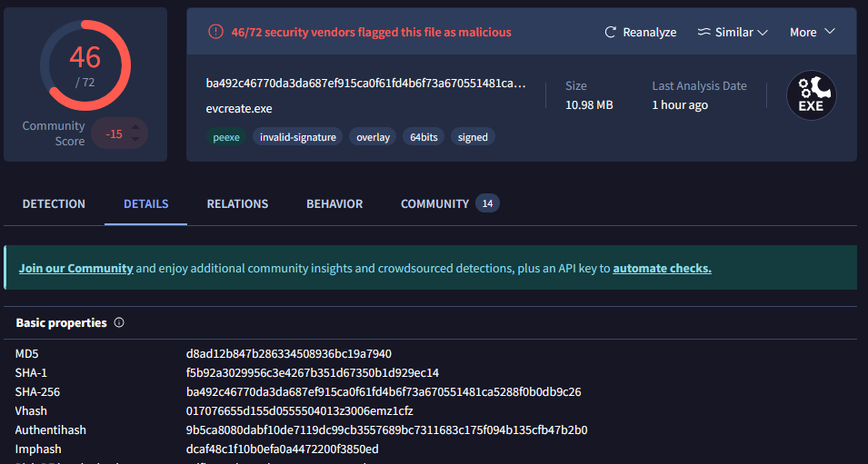Click the Basic properties heading
868x464 pixels.
62,322
